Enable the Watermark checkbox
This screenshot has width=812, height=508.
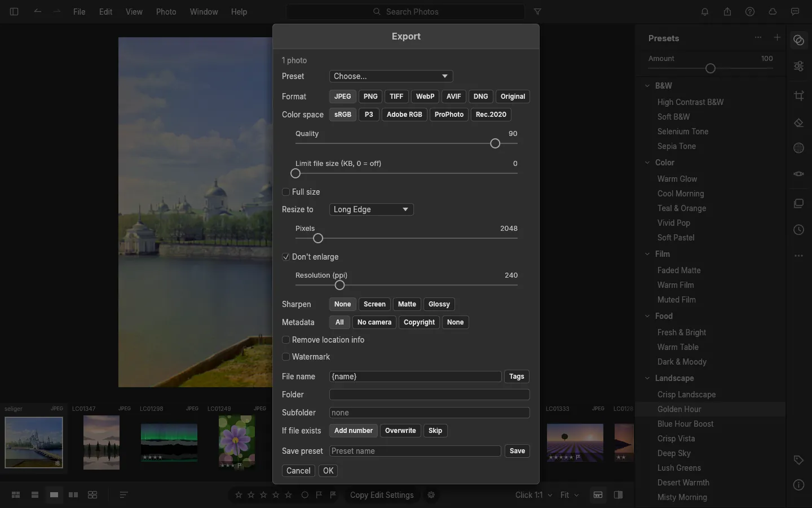(286, 357)
